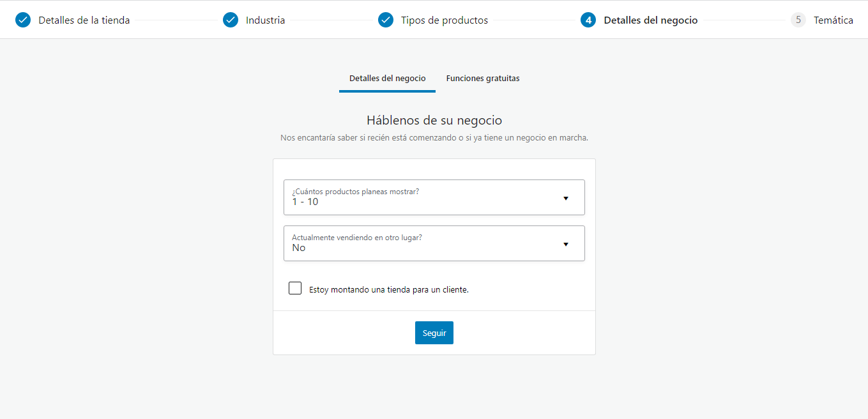Click the arrow icon on products count field

pyautogui.click(x=566, y=198)
